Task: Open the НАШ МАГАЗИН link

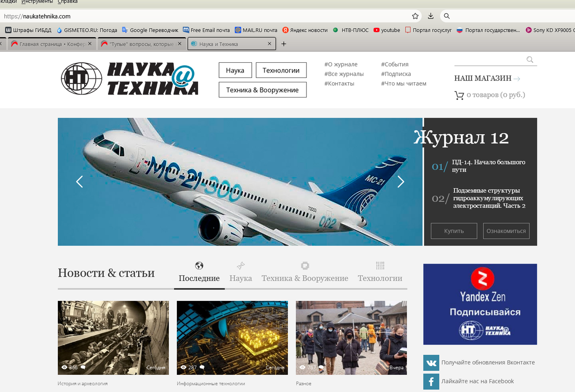Action: point(487,78)
